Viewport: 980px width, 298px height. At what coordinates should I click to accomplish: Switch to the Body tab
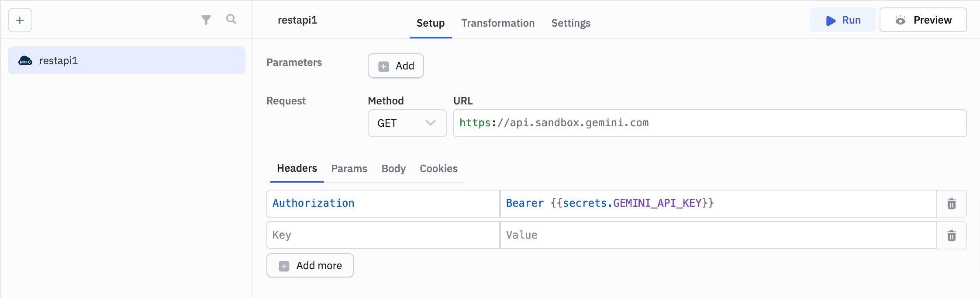(393, 168)
